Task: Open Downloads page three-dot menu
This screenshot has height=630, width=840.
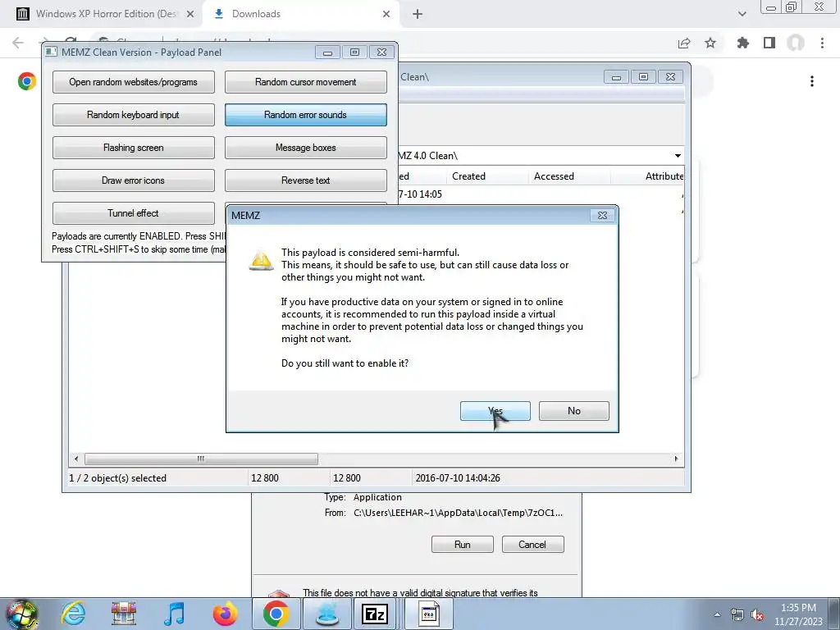Action: 812,81
